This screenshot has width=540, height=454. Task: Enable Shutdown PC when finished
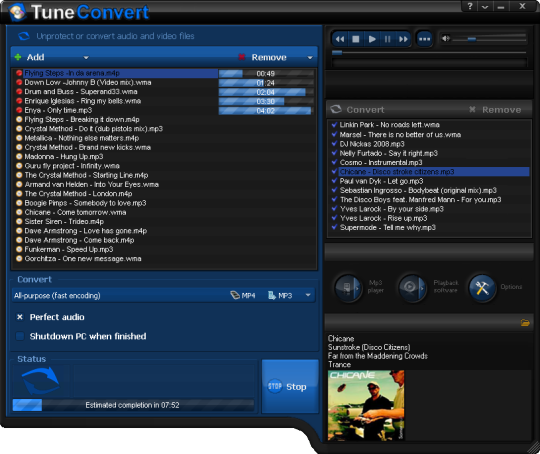tap(20, 336)
